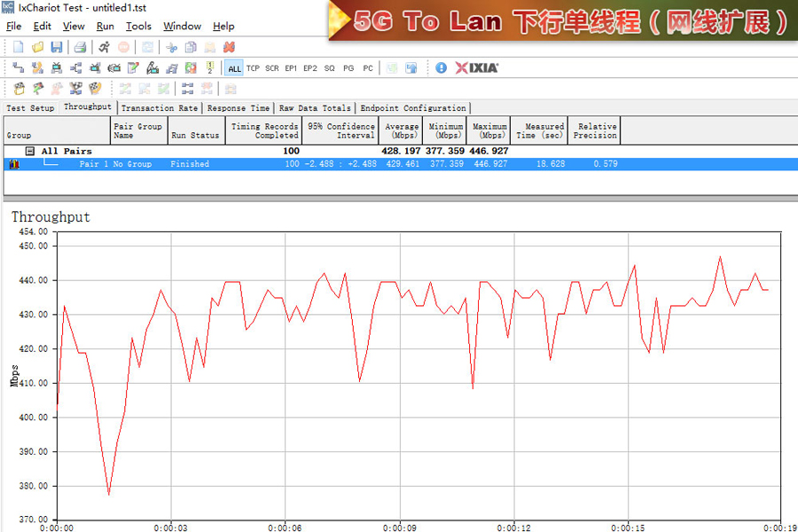This screenshot has height=532, width=798.
Task: Start the test with running man icon
Action: click(104, 47)
